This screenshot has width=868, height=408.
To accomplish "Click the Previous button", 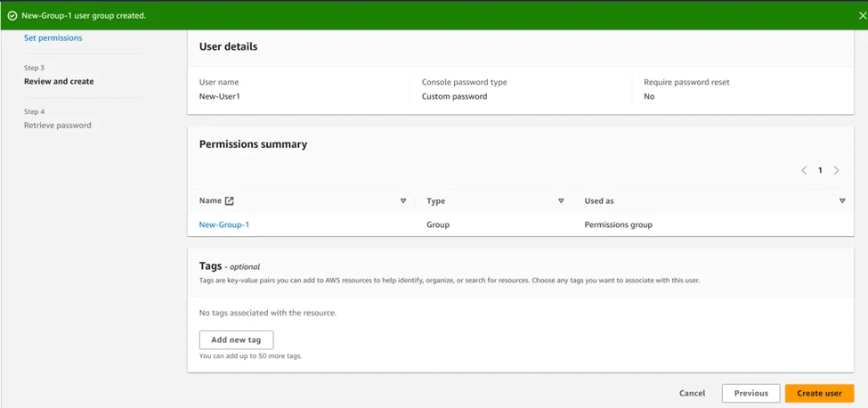I will [751, 393].
